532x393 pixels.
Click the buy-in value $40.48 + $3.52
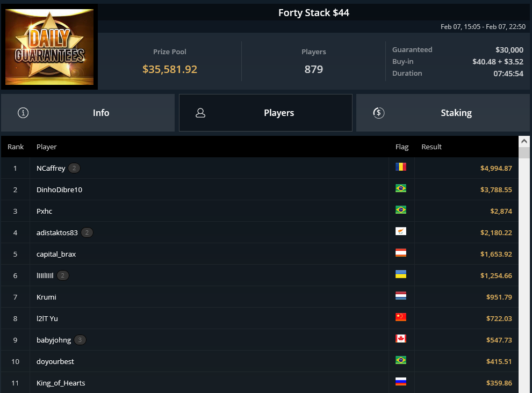point(498,62)
